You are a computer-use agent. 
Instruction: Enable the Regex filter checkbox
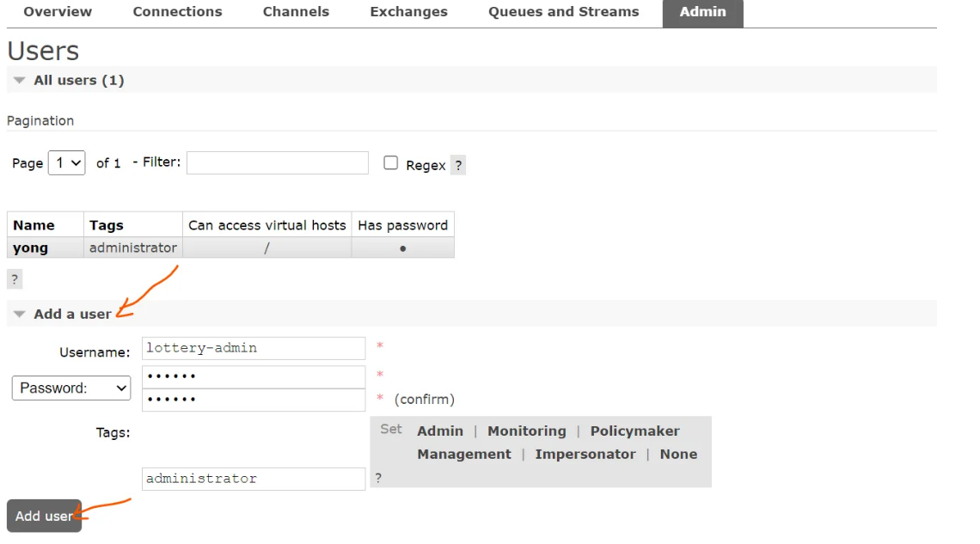[391, 163]
